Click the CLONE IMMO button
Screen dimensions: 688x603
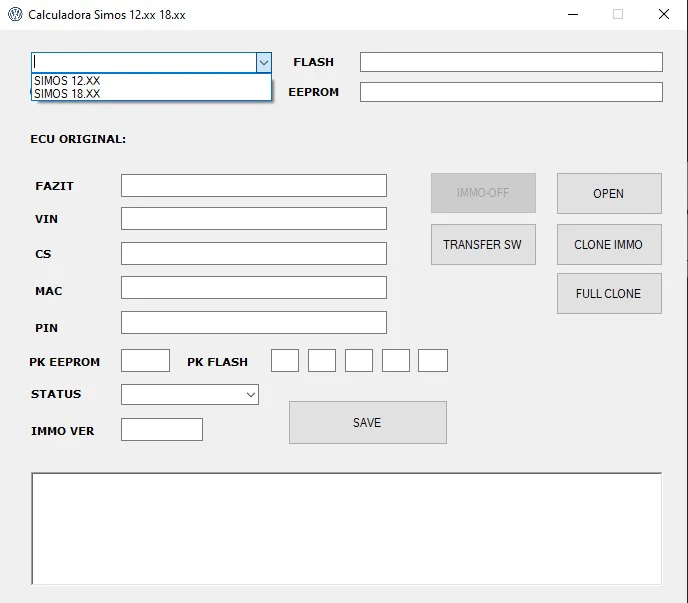coord(609,244)
